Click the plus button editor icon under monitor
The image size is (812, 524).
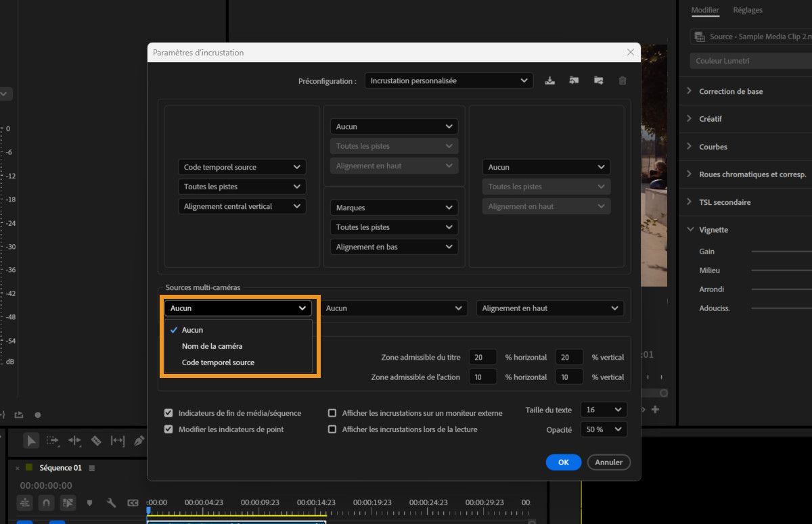[x=655, y=409]
